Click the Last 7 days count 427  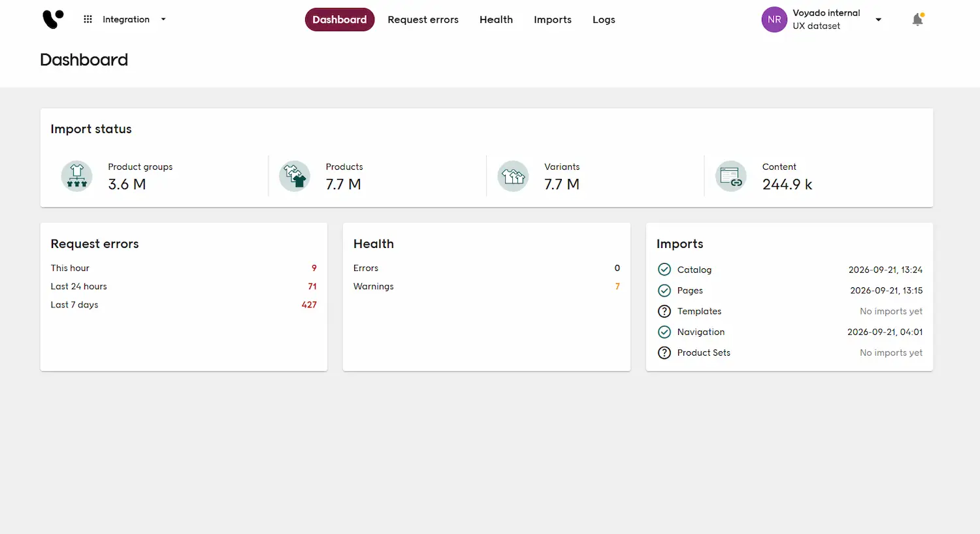coord(309,305)
